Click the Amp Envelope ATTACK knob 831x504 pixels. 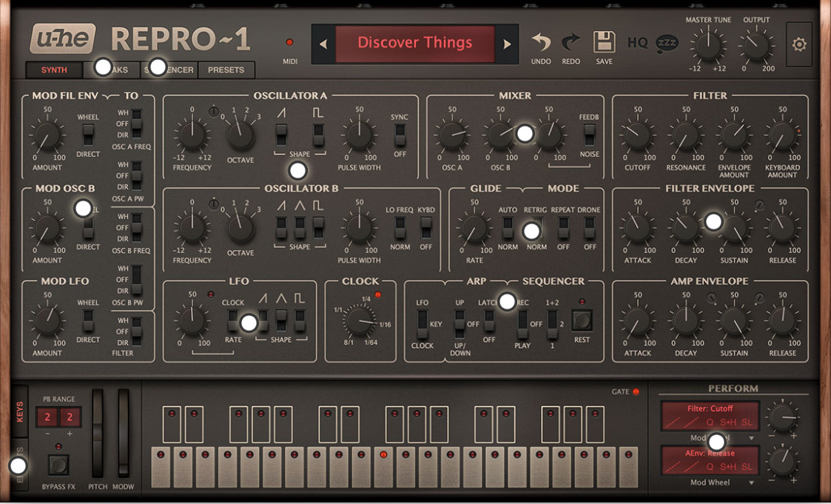[x=638, y=321]
